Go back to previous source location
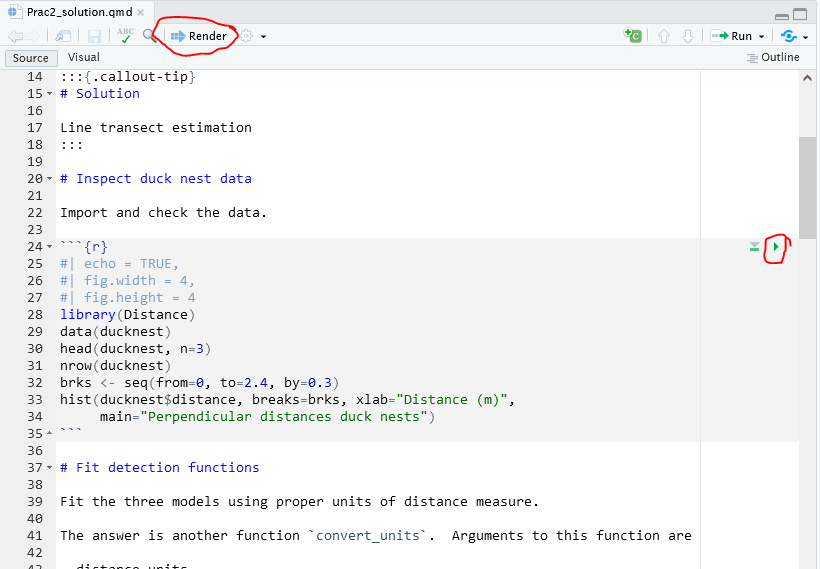820x569 pixels. click(15, 36)
